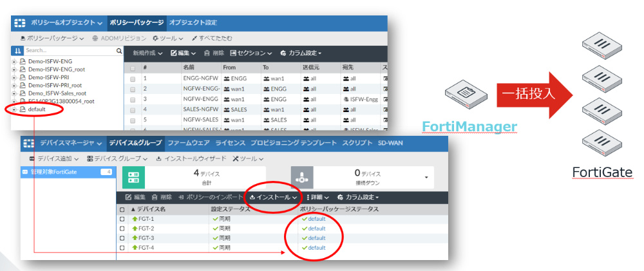The image size is (644, 271).
Task: Open the SD-WAN tab
Action: (391, 144)
